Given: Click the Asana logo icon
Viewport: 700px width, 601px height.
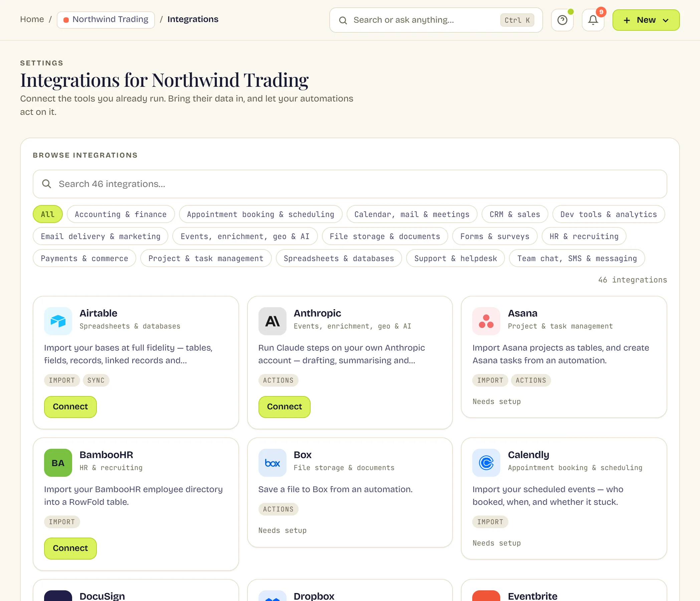Looking at the screenshot, I should [486, 321].
